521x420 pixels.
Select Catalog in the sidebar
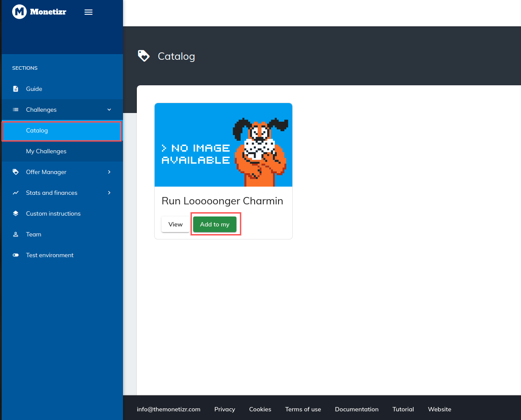pyautogui.click(x=61, y=131)
